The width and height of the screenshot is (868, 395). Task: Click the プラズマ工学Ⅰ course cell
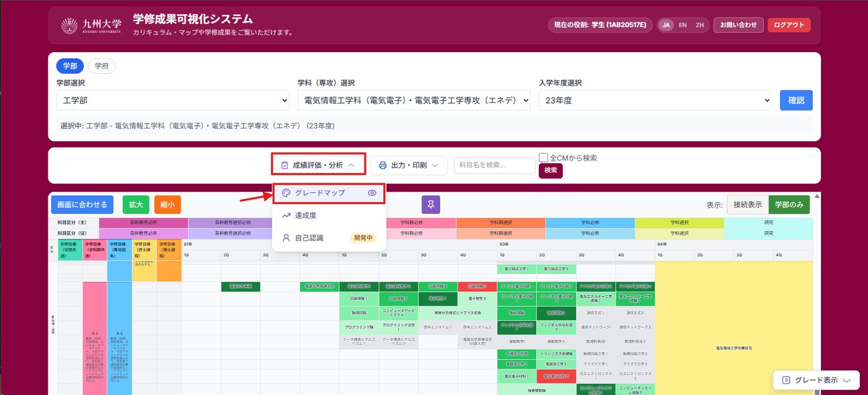point(596,364)
